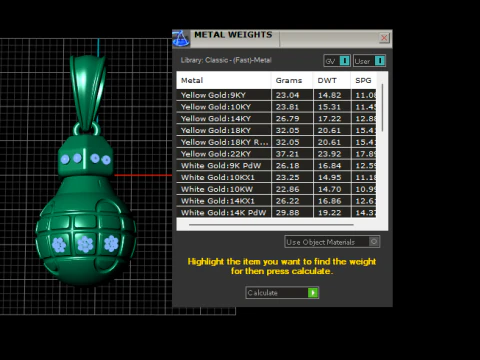Select the green grenade pendant body
This screenshot has height=360, width=480.
(86, 230)
